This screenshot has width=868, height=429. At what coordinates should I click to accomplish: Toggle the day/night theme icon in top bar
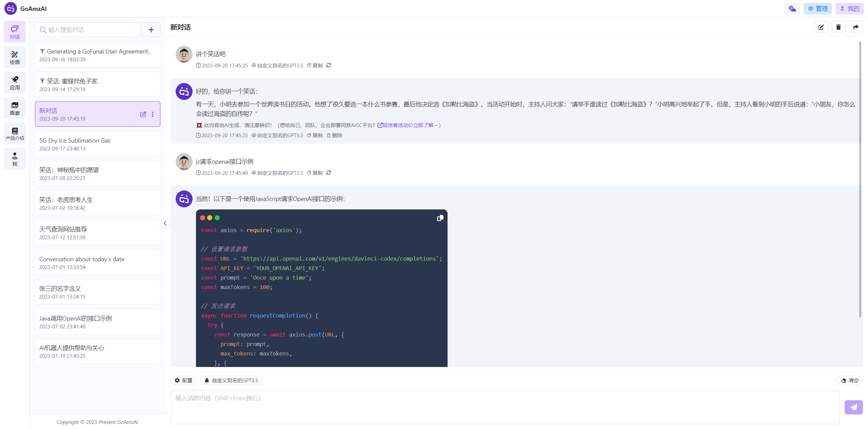(792, 8)
